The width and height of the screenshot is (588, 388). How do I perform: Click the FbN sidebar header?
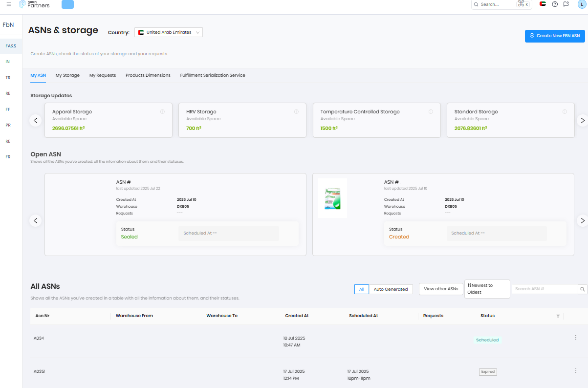pos(8,24)
